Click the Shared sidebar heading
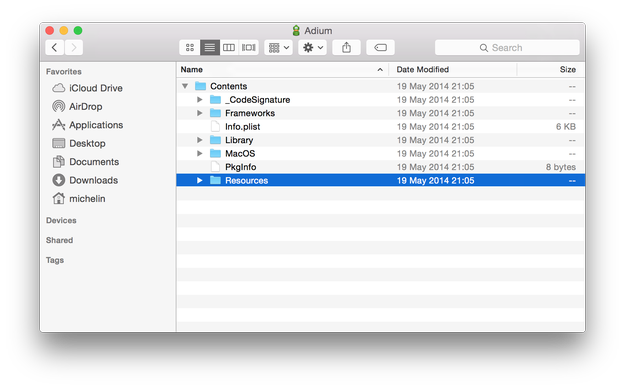The image size is (625, 389). click(59, 240)
